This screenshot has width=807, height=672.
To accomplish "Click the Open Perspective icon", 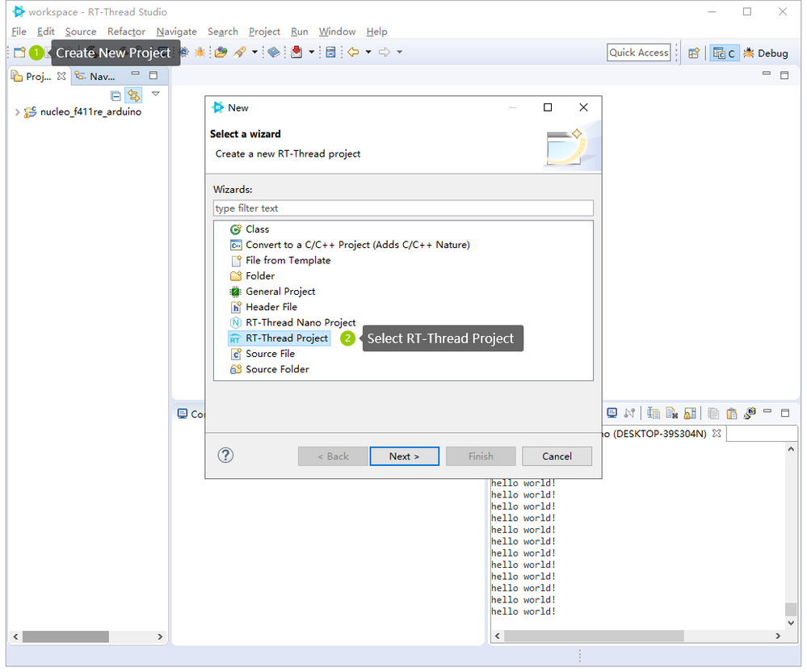I will [x=694, y=53].
